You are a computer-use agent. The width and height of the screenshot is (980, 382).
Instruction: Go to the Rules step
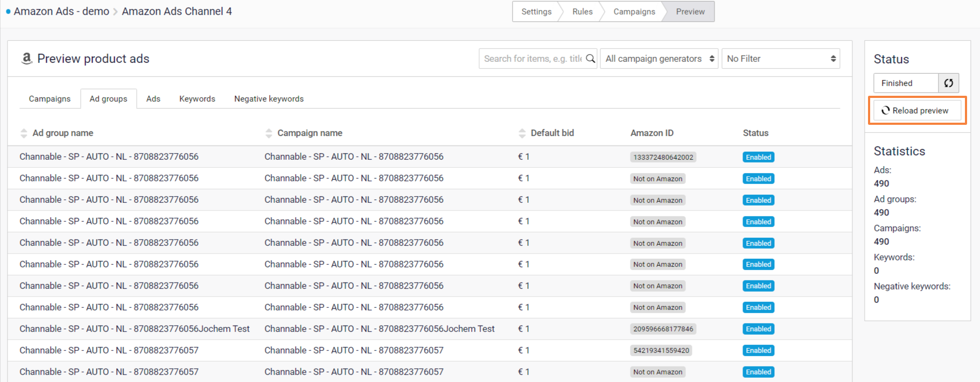click(582, 12)
